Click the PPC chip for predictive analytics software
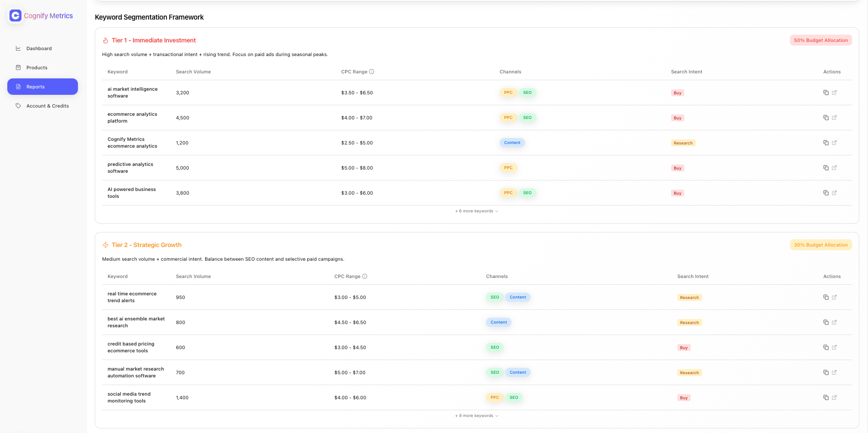 pyautogui.click(x=508, y=168)
